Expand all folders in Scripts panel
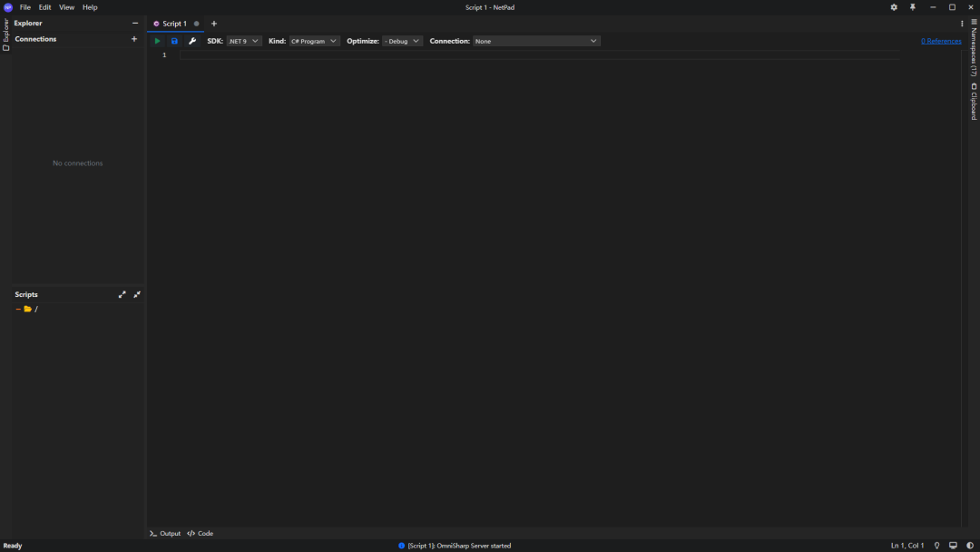Image resolution: width=980 pixels, height=552 pixels. [122, 294]
